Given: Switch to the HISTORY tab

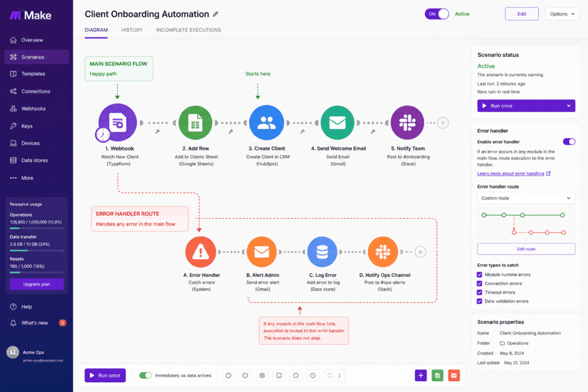Looking at the screenshot, I should [x=131, y=30].
